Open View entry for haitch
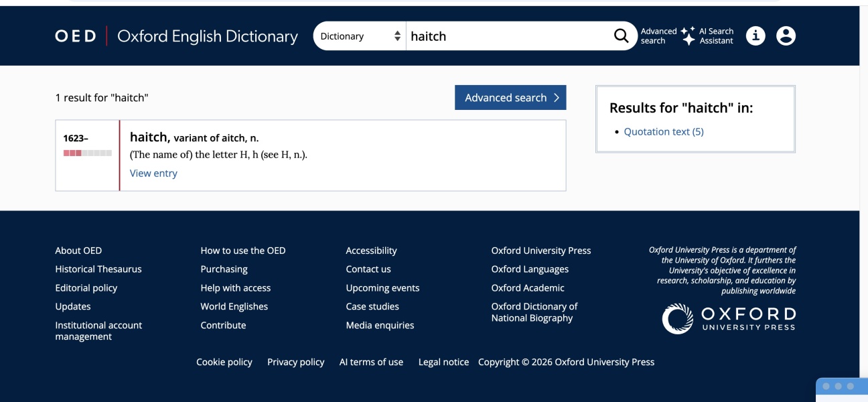 [153, 173]
